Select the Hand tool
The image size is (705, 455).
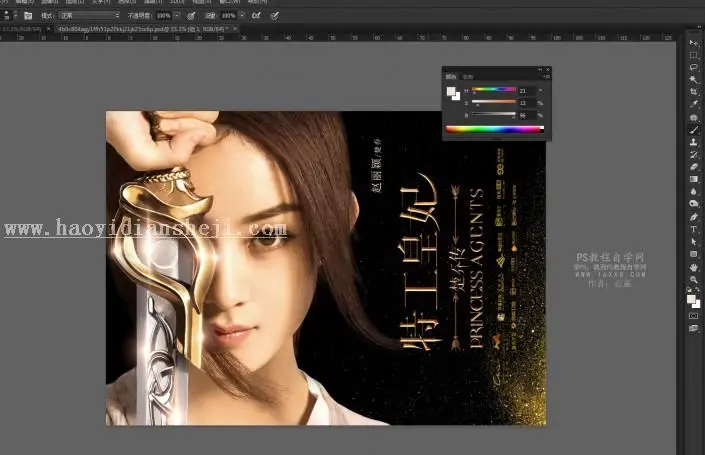click(x=694, y=268)
